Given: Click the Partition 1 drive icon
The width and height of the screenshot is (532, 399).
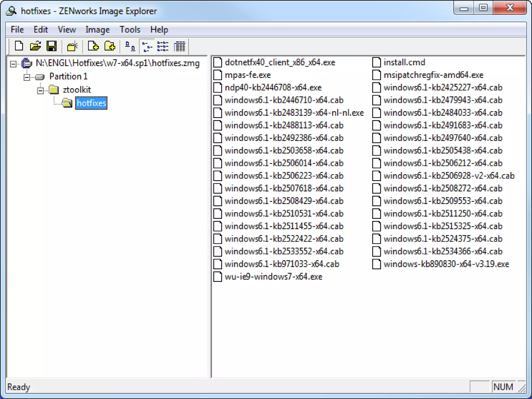Looking at the screenshot, I should pyautogui.click(x=40, y=77).
